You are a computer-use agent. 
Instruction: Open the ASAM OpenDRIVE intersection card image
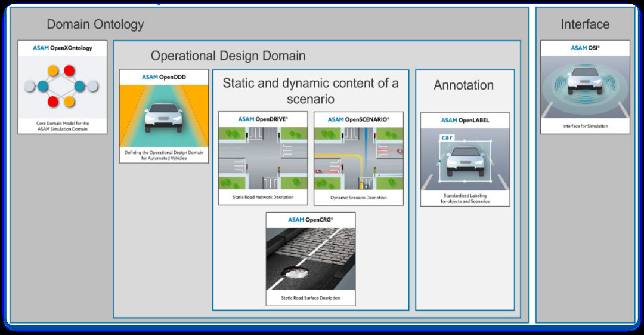coord(263,158)
